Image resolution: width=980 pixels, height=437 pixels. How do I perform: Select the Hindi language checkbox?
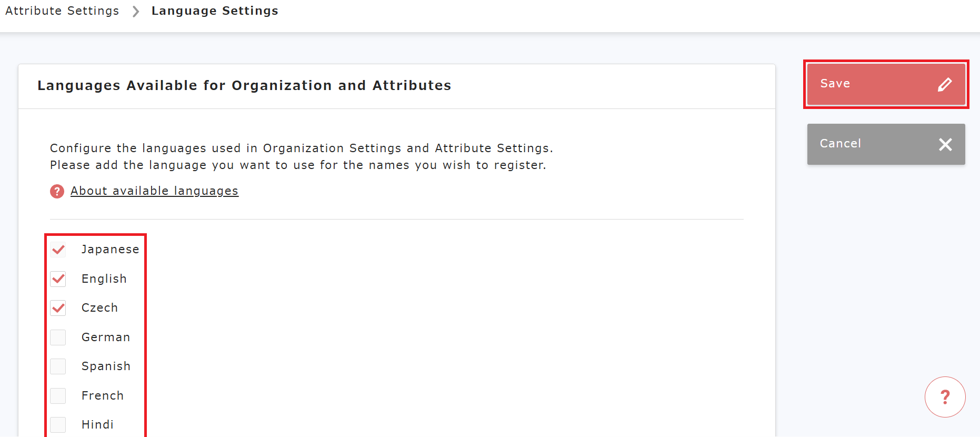[x=58, y=425]
